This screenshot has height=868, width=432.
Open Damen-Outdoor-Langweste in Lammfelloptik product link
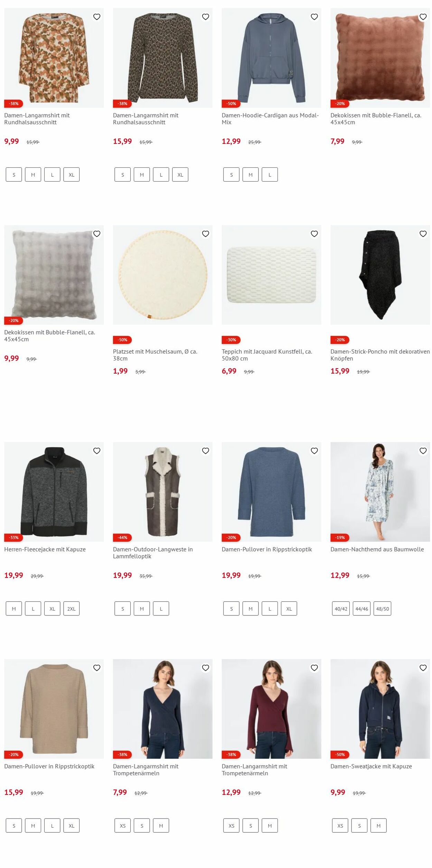click(153, 552)
